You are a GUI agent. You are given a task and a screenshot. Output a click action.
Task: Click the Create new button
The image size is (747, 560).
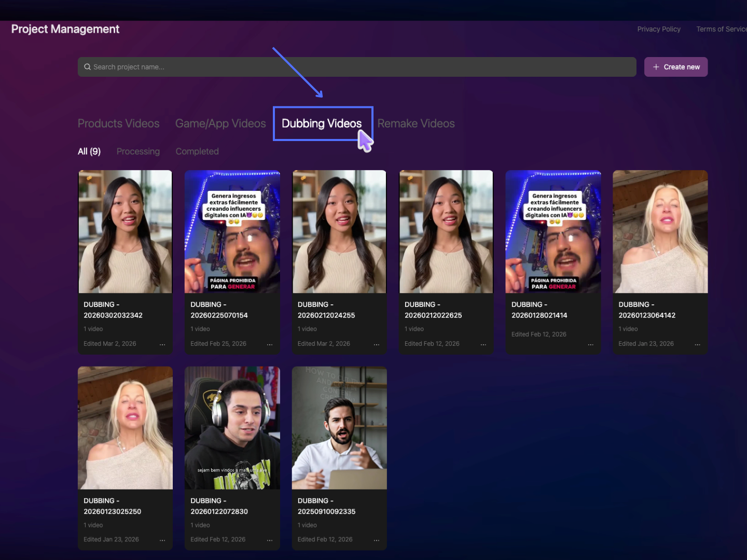tap(675, 67)
